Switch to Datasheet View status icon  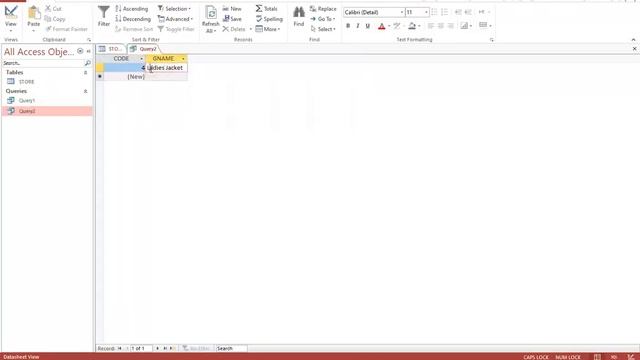click(597, 357)
